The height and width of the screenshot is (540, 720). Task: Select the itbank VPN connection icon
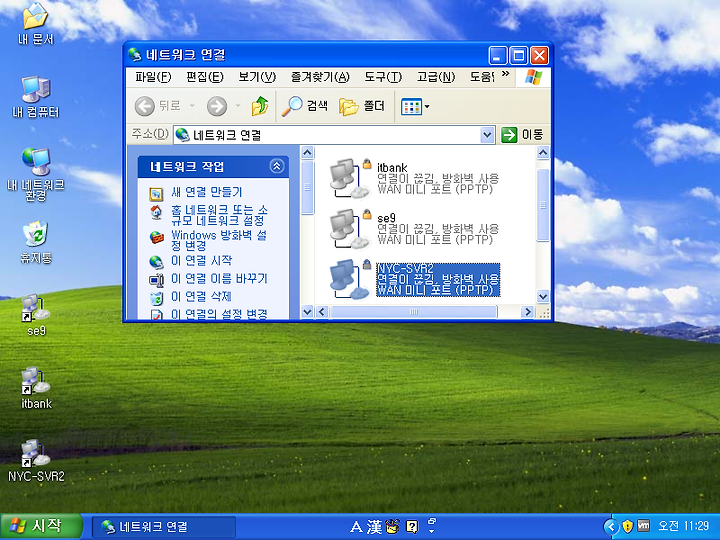(350, 179)
